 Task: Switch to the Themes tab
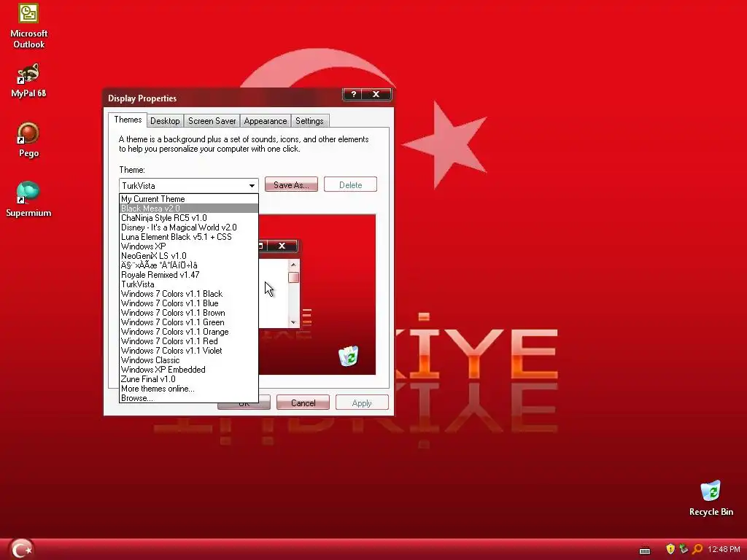tap(128, 120)
